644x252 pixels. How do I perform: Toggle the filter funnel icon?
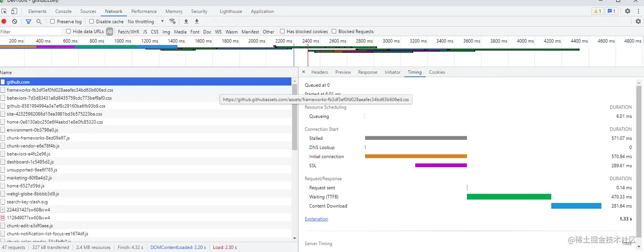coord(29,21)
